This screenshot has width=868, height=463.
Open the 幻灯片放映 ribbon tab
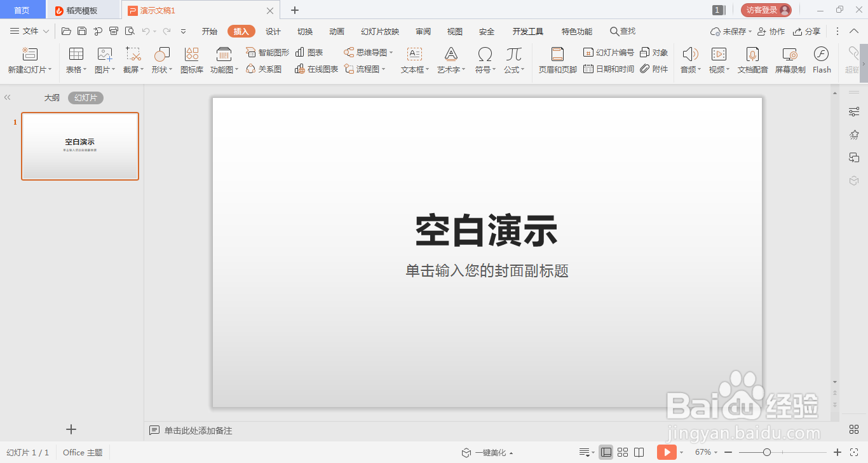point(380,31)
